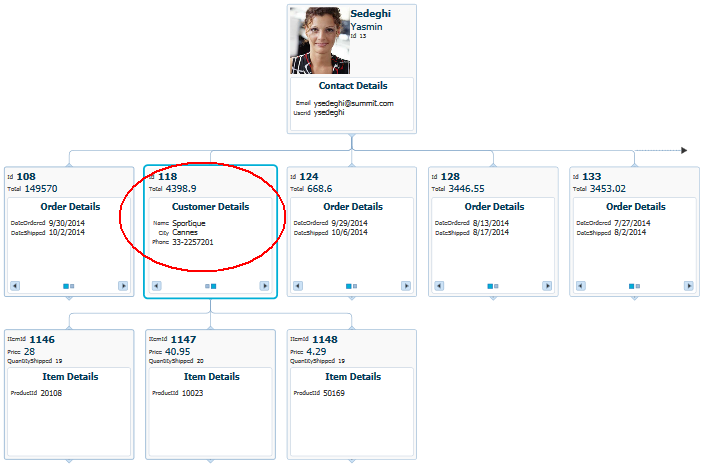Click the left arrow on order 133 card
The width and height of the screenshot is (703, 470).
click(x=581, y=286)
